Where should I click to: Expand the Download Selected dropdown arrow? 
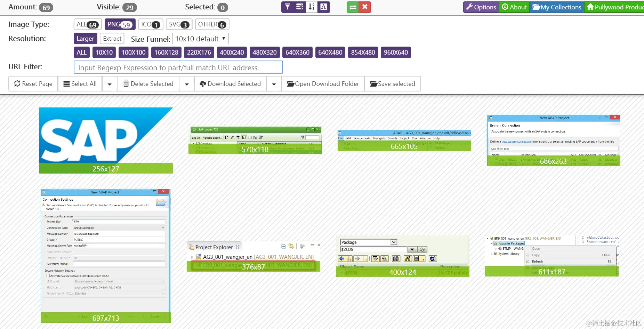(x=274, y=84)
